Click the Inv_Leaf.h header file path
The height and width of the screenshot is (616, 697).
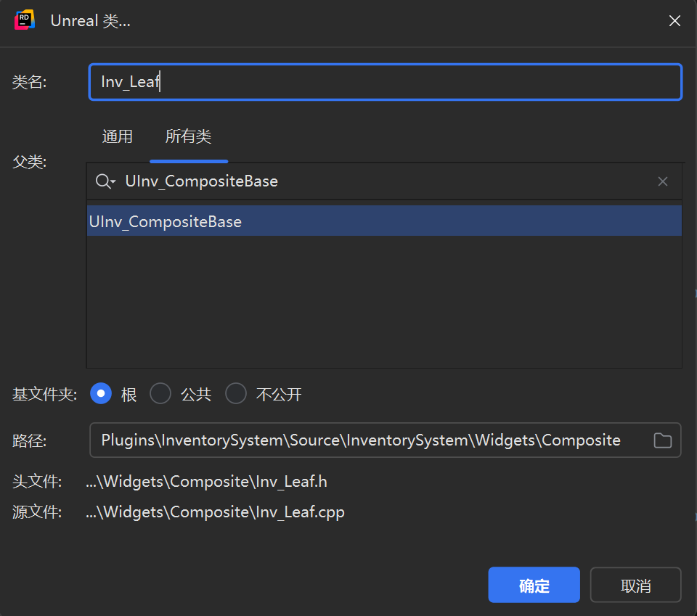(207, 482)
